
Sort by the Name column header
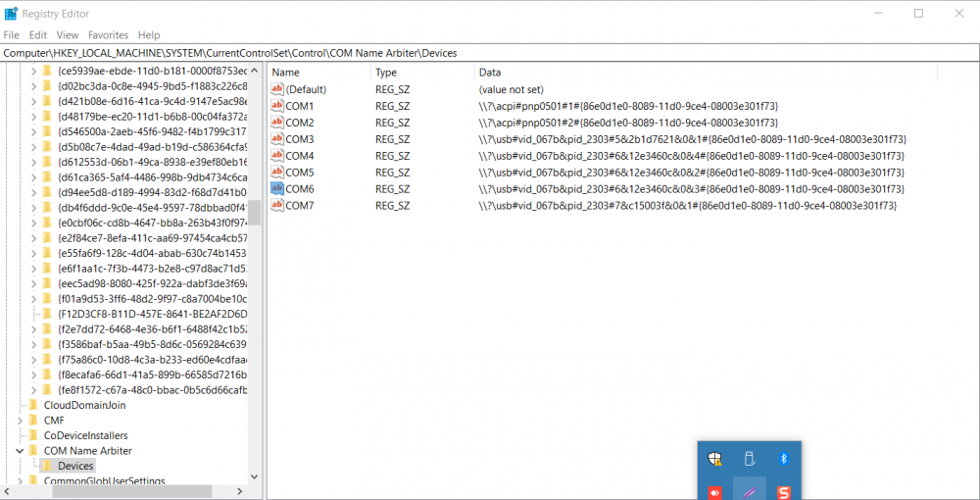pos(318,73)
